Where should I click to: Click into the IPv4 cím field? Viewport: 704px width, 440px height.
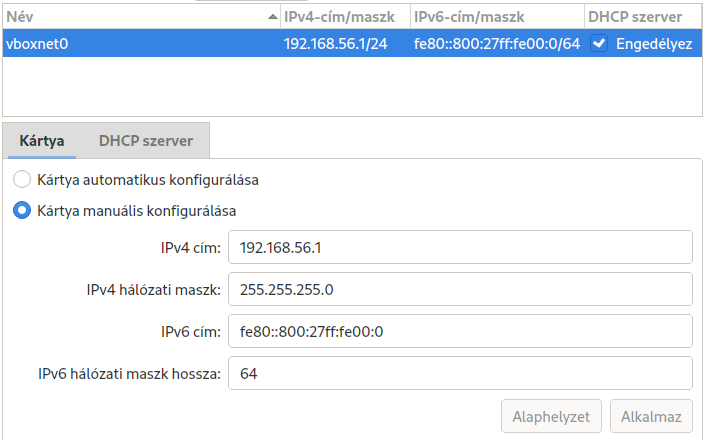460,247
